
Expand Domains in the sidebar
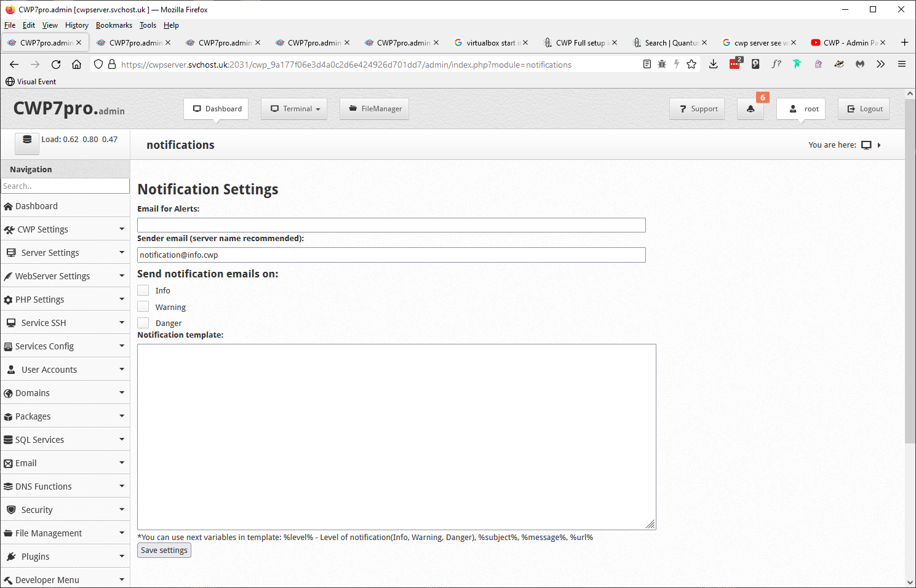(65, 393)
